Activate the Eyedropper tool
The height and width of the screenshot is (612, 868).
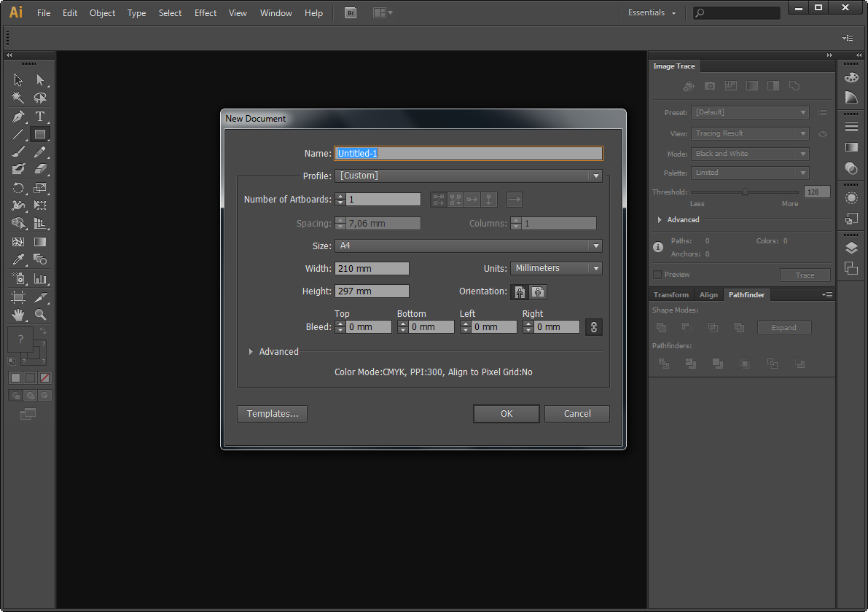click(x=18, y=259)
